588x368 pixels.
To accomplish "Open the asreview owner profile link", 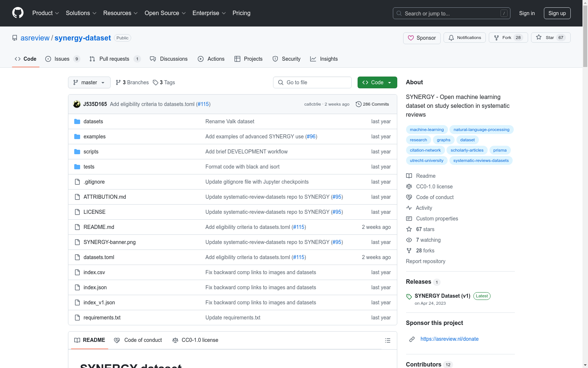I will (x=35, y=38).
